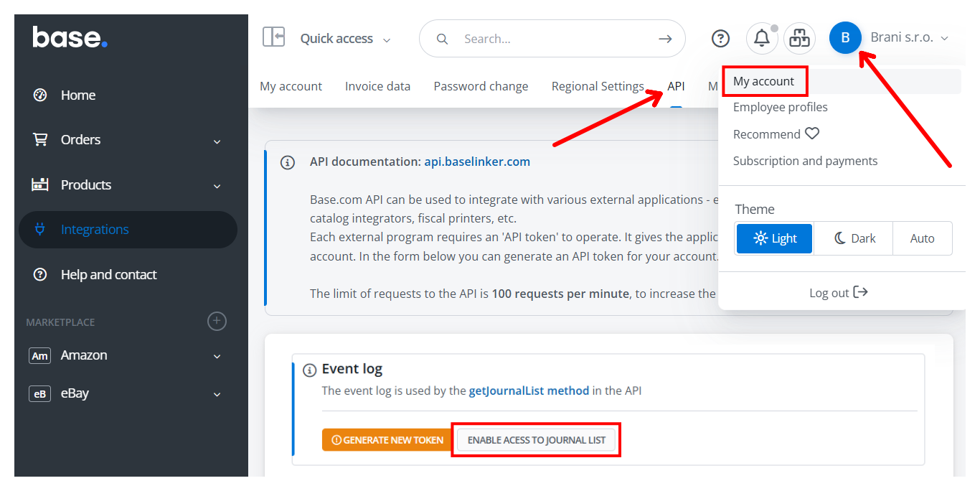Open the Invoice data tab
Image resolution: width=980 pixels, height=491 pixels.
[377, 86]
